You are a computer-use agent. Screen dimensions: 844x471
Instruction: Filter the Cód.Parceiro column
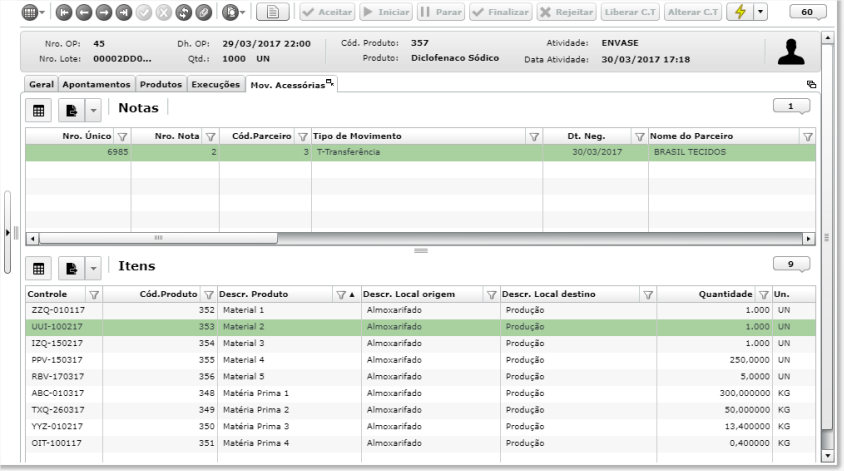303,137
